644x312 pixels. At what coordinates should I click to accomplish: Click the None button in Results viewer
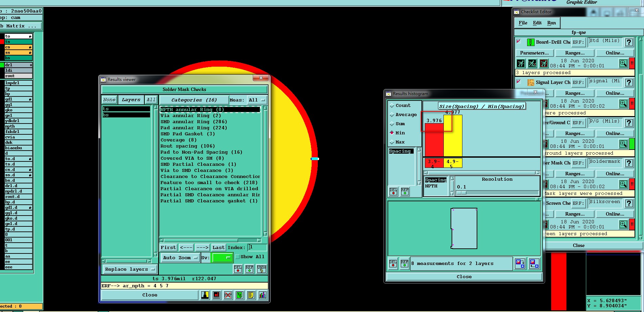109,100
